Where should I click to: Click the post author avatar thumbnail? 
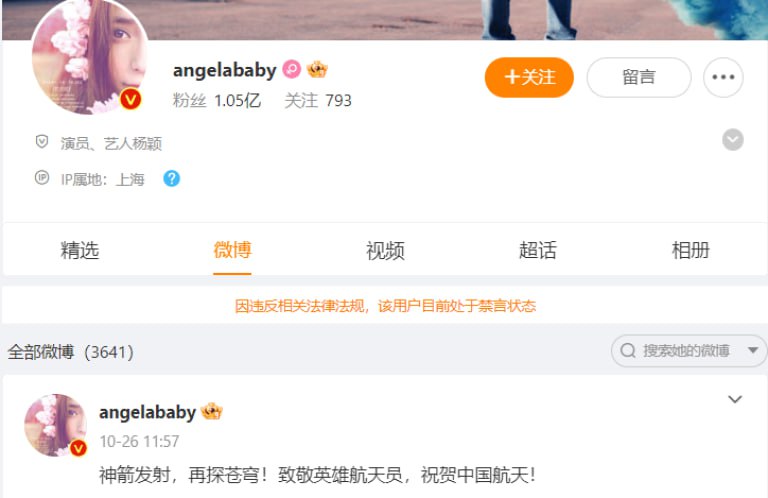56,425
